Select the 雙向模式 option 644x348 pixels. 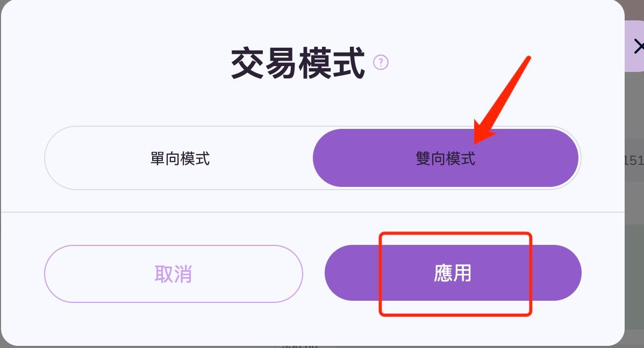(x=446, y=158)
